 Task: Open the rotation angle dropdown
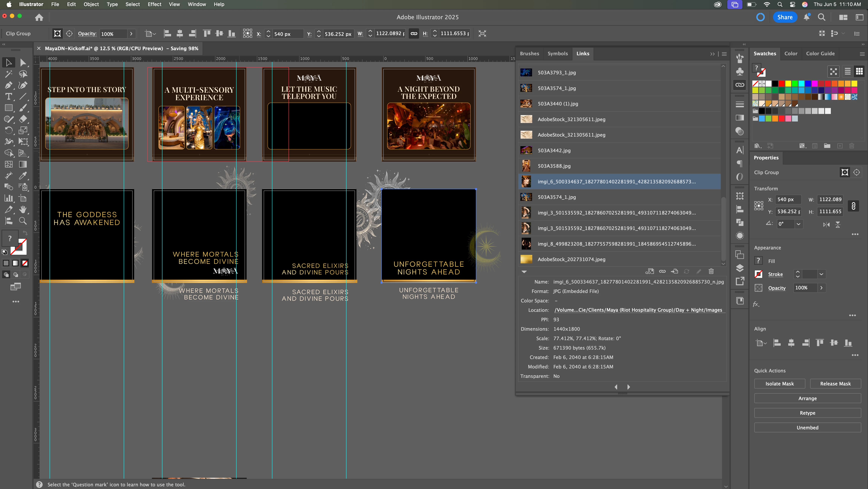click(798, 224)
